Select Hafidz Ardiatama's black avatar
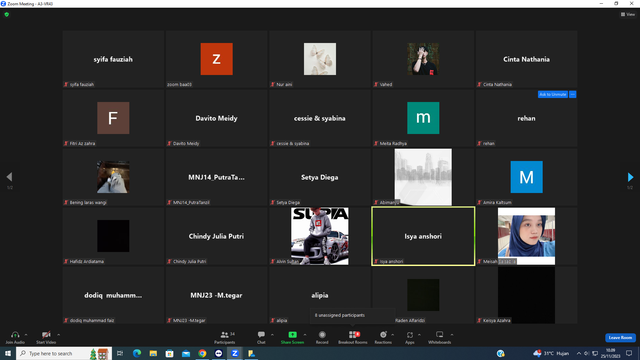This screenshot has width=640, height=360. (113, 236)
